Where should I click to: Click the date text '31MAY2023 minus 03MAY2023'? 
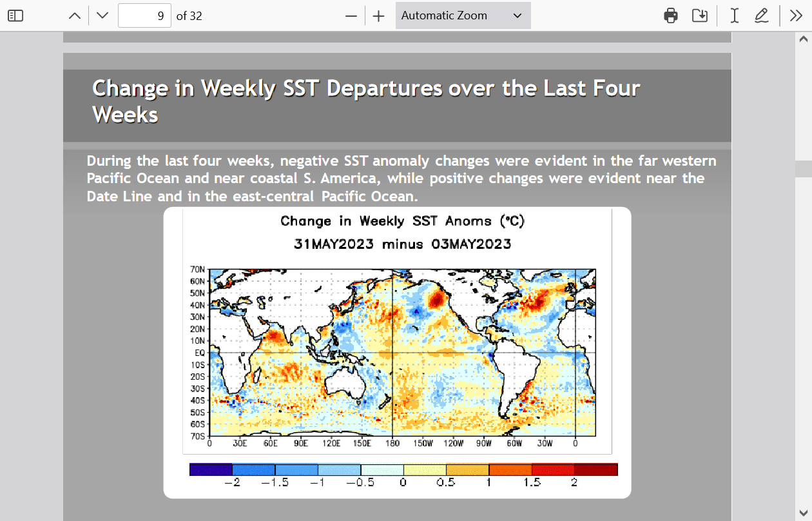(x=403, y=244)
